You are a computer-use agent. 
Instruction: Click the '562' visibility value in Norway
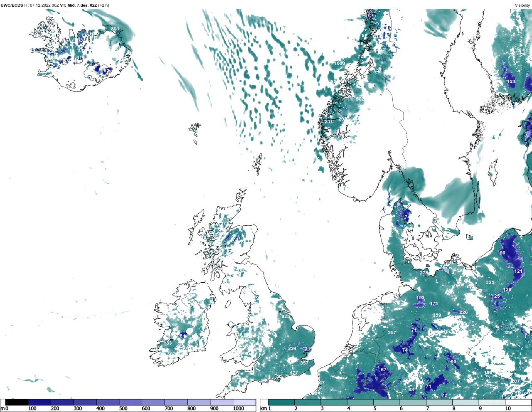click(x=360, y=99)
